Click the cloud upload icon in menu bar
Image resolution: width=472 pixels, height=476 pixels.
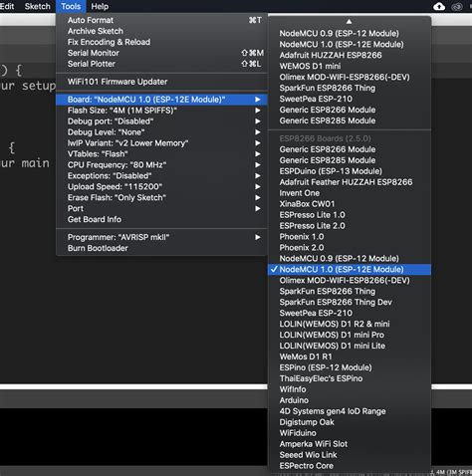click(439, 6)
